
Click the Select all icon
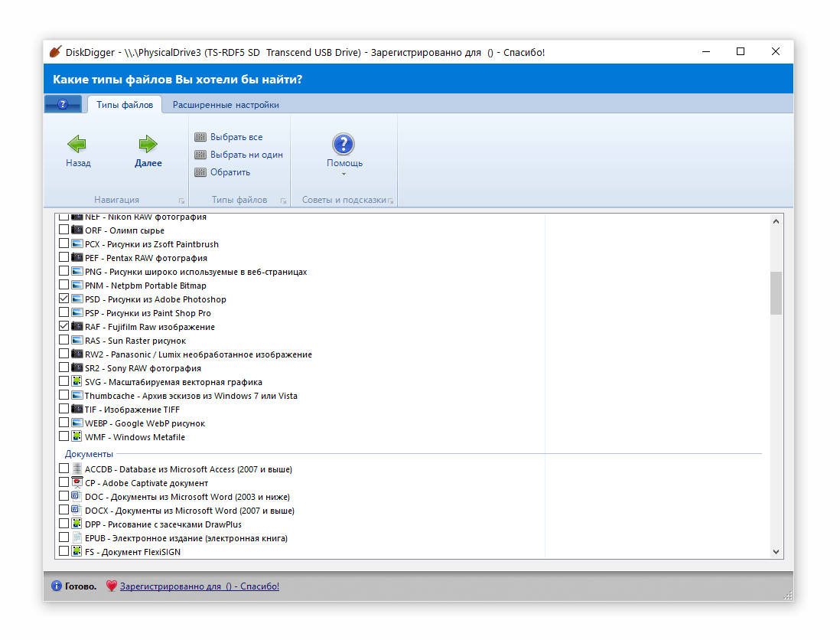pyautogui.click(x=200, y=137)
